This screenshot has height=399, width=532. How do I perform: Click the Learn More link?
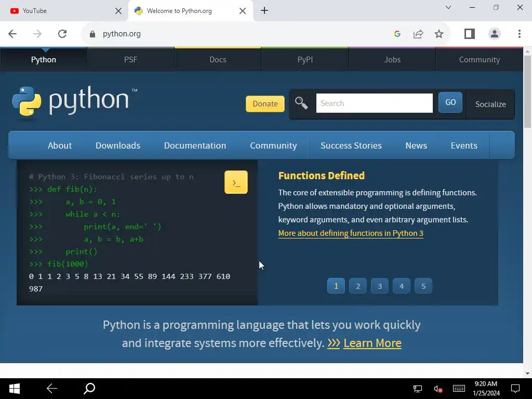[x=372, y=343]
